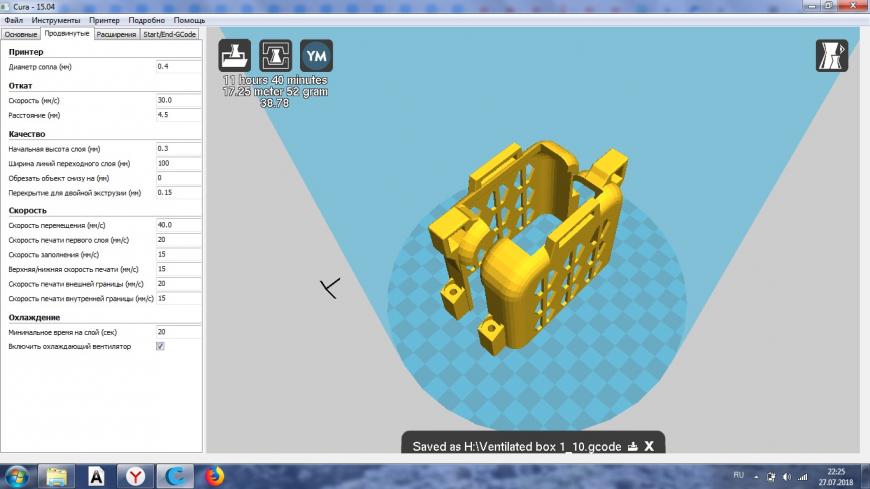Click the cut off object bottom field
This screenshot has width=870, height=489.
coord(178,178)
